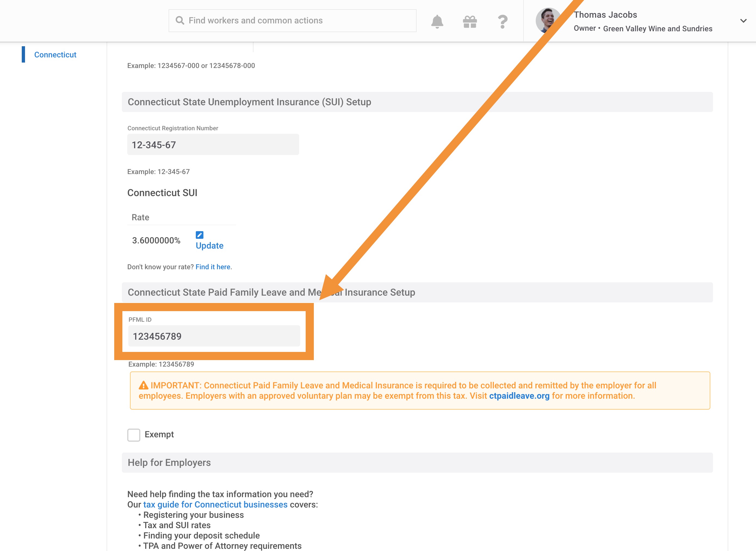
Task: Click the PFML ID input field
Action: [x=214, y=336]
